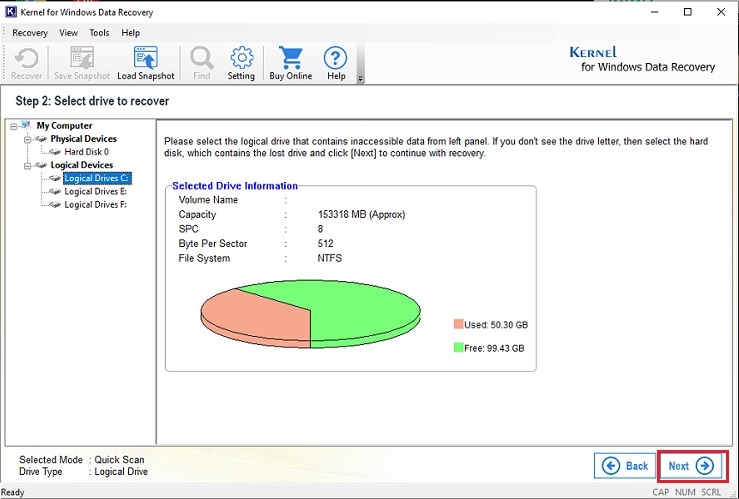Open the Tools menu

(99, 33)
